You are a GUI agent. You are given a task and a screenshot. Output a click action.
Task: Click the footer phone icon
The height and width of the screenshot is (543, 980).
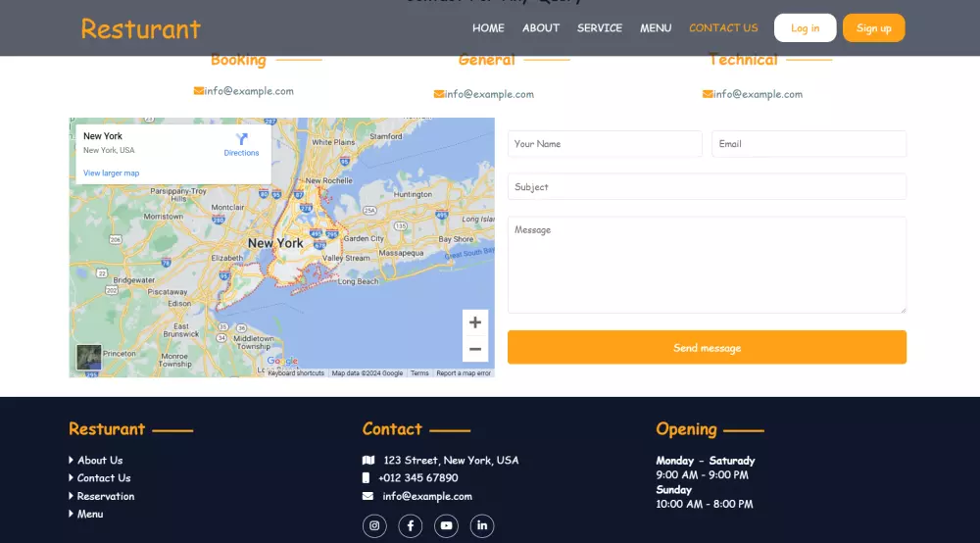tap(366, 477)
